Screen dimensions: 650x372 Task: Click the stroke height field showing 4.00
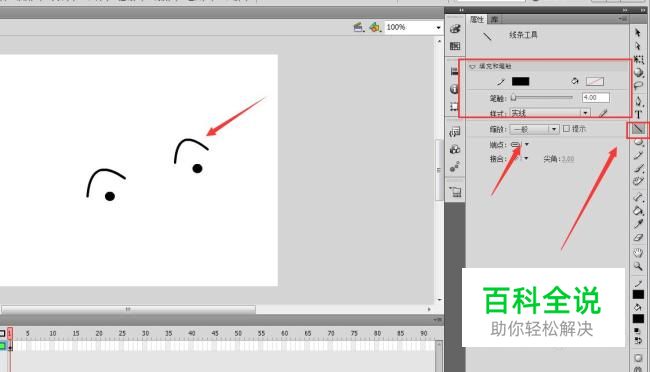pyautogui.click(x=596, y=98)
